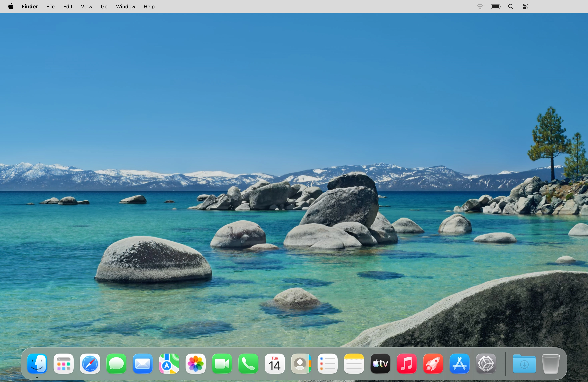This screenshot has height=382, width=588.
Task: Open Safari from the Dock
Action: click(90, 364)
